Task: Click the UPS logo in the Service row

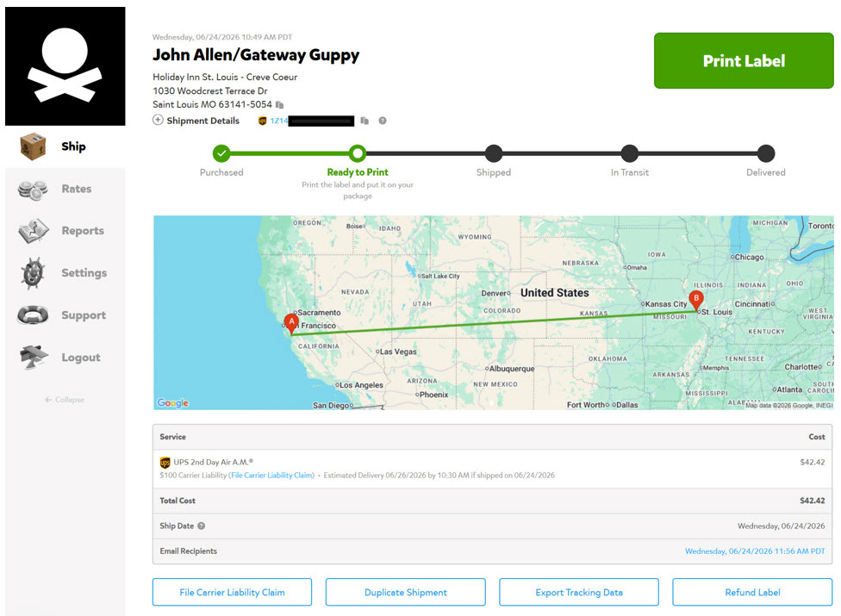Action: (165, 463)
